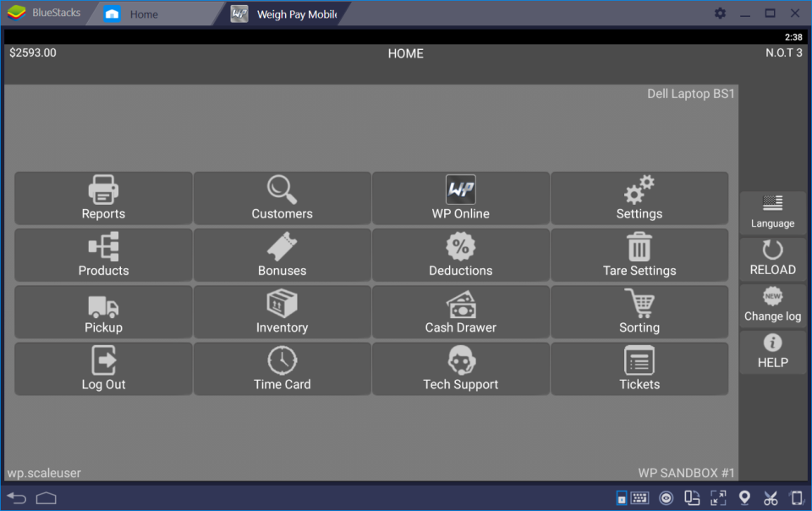Tap the Android home button

pos(46,498)
